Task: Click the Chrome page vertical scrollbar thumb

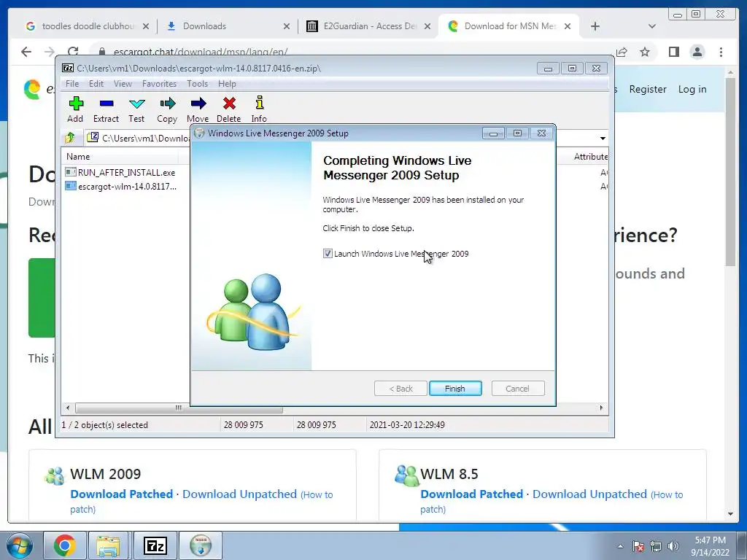Action: (x=731, y=171)
